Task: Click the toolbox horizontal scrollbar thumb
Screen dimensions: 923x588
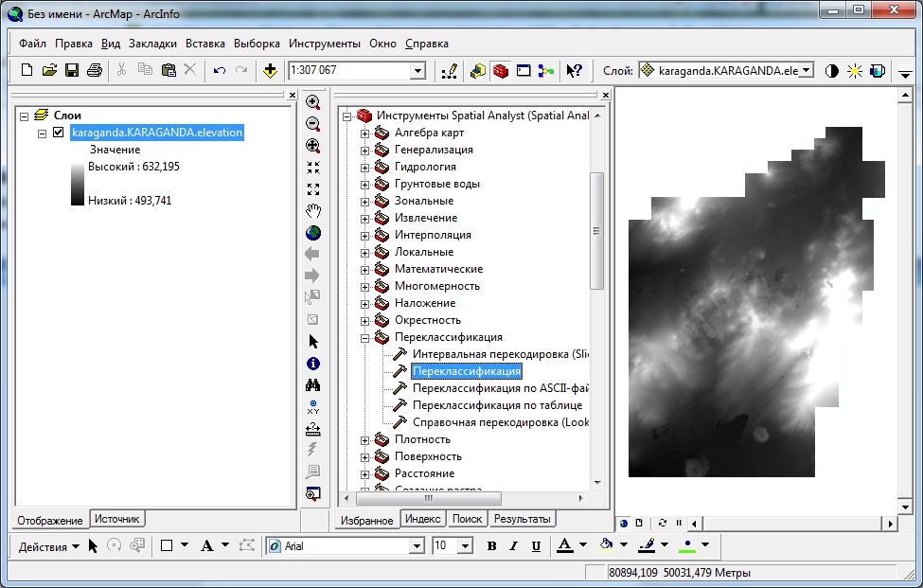Action: [429, 499]
